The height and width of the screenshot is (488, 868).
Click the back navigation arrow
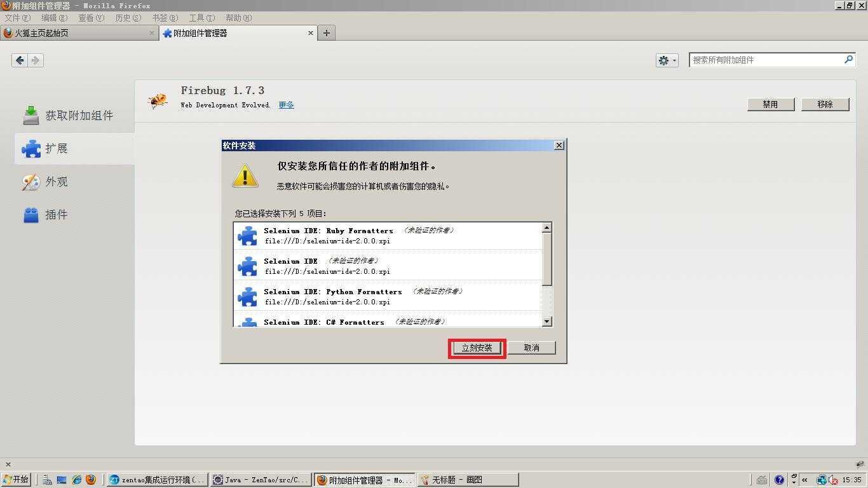[x=20, y=60]
